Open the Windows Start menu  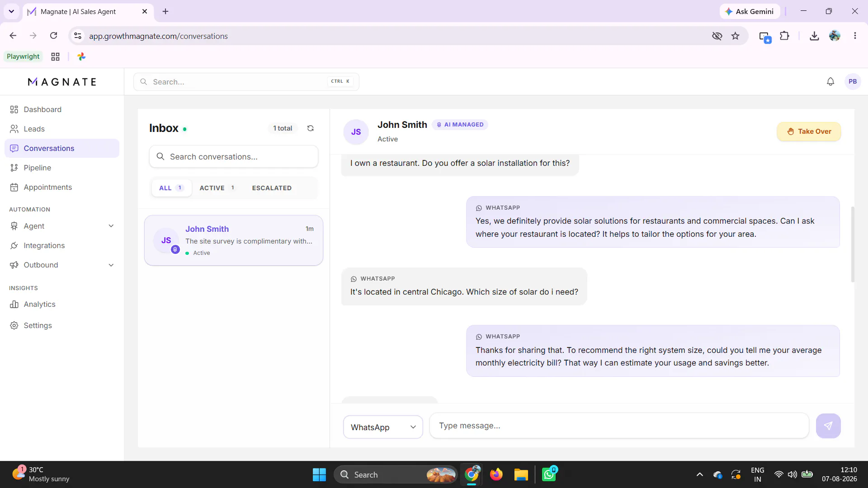pos(319,474)
